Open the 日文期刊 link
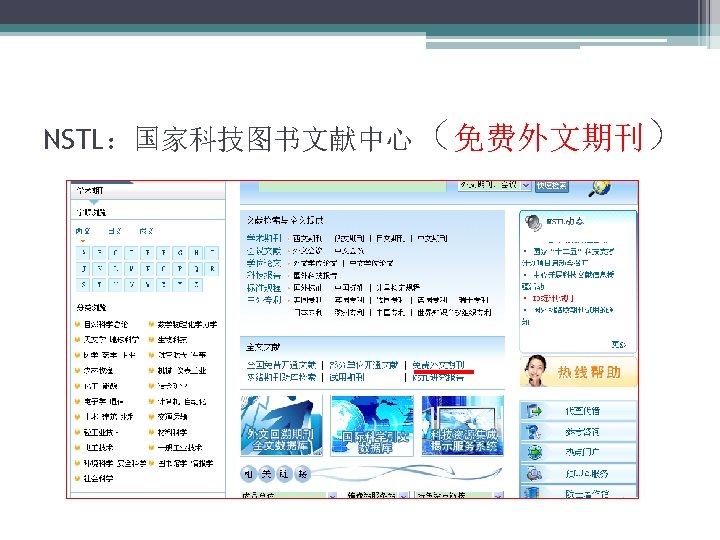Viewport: 720px width, 540px height. [x=390, y=238]
